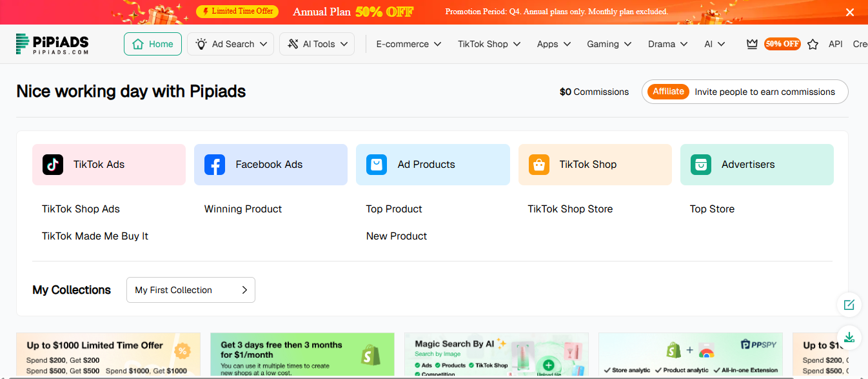The width and height of the screenshot is (868, 379).
Task: Click the Affiliate invite commissions button
Action: (745, 91)
